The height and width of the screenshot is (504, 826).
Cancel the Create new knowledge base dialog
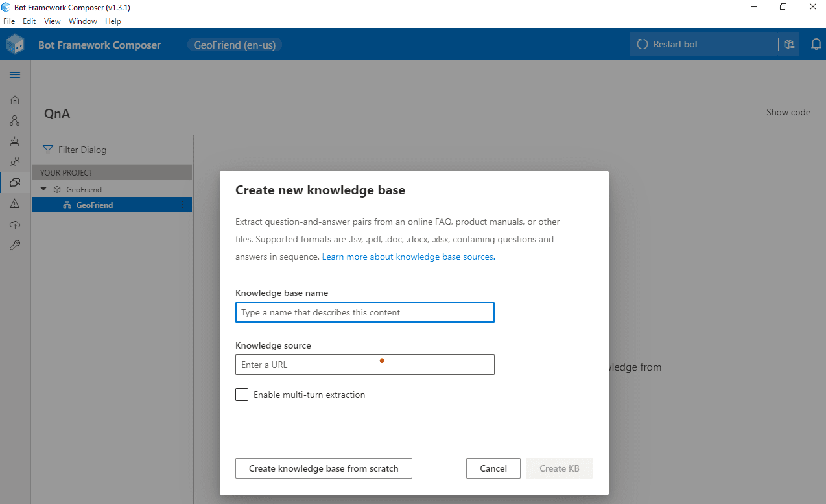point(493,468)
